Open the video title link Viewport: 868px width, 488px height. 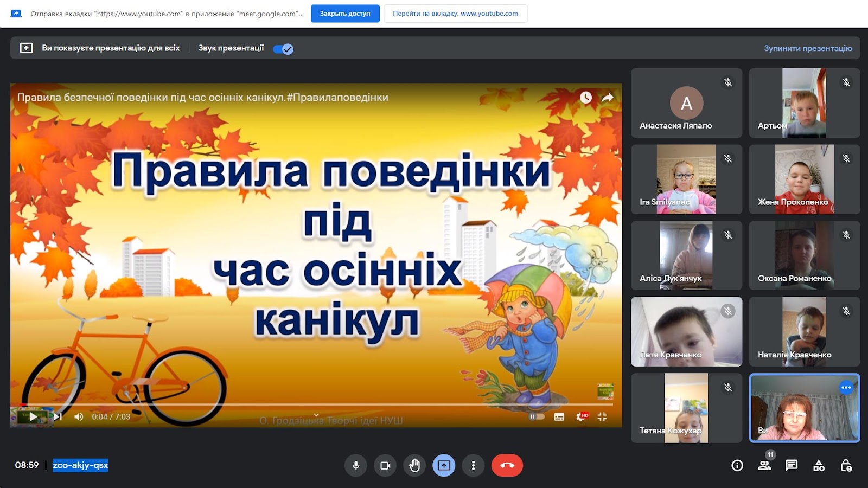point(202,98)
